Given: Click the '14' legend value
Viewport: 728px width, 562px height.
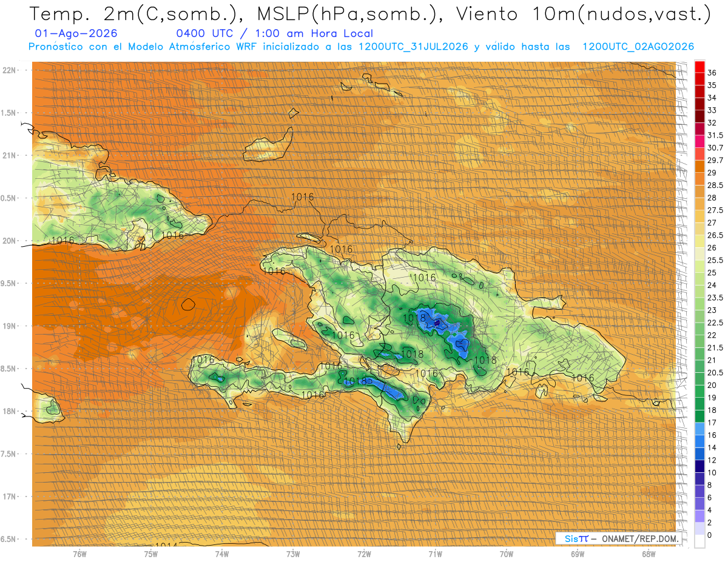Looking at the screenshot, I should click(x=712, y=447).
